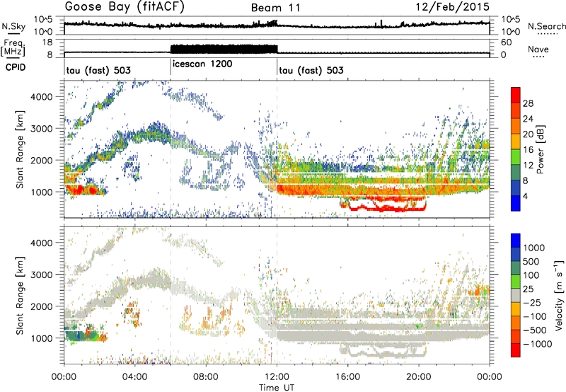
Task: Click the tau (fast) 503 label starting at 12:00
Action: [x=311, y=70]
